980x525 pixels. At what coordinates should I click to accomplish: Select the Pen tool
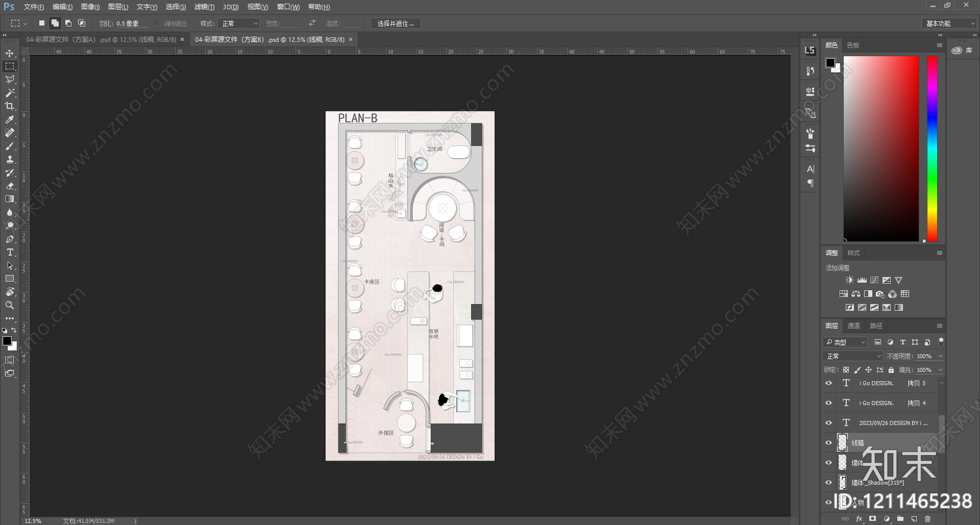point(10,239)
